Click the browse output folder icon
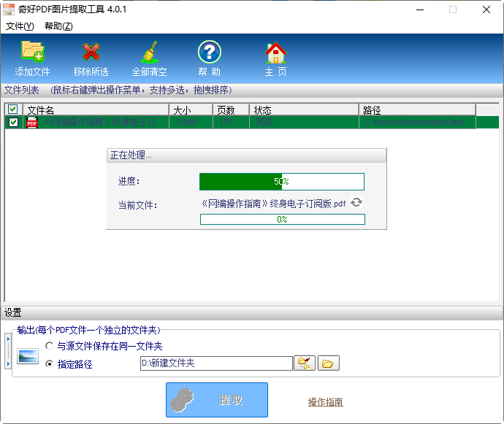The image size is (504, 424). [x=305, y=363]
